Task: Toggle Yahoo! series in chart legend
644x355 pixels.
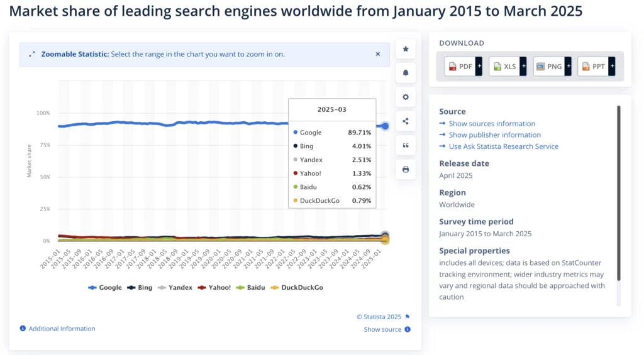Action: (214, 288)
